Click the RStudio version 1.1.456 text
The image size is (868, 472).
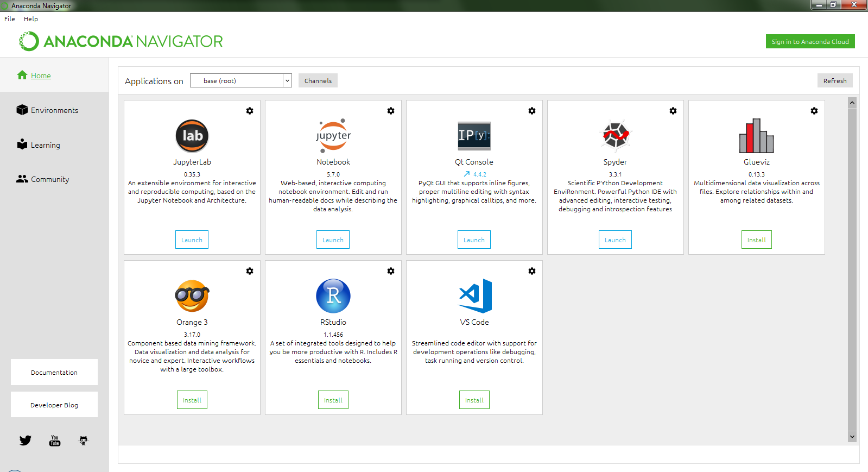tap(333, 335)
